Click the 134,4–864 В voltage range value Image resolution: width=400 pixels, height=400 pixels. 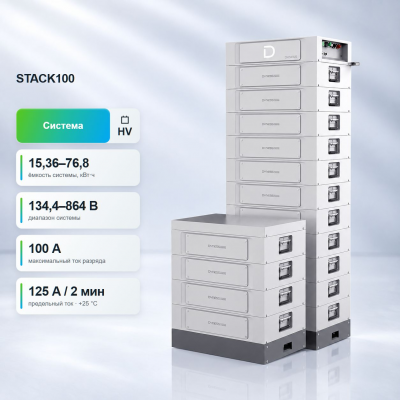click(x=63, y=206)
